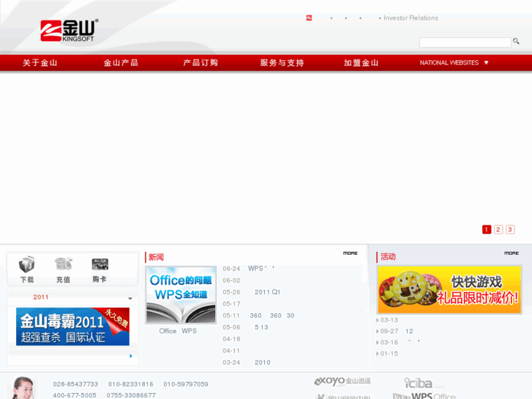This screenshot has height=399, width=532.
Task: Click the 活动 section heading
Action: point(388,257)
